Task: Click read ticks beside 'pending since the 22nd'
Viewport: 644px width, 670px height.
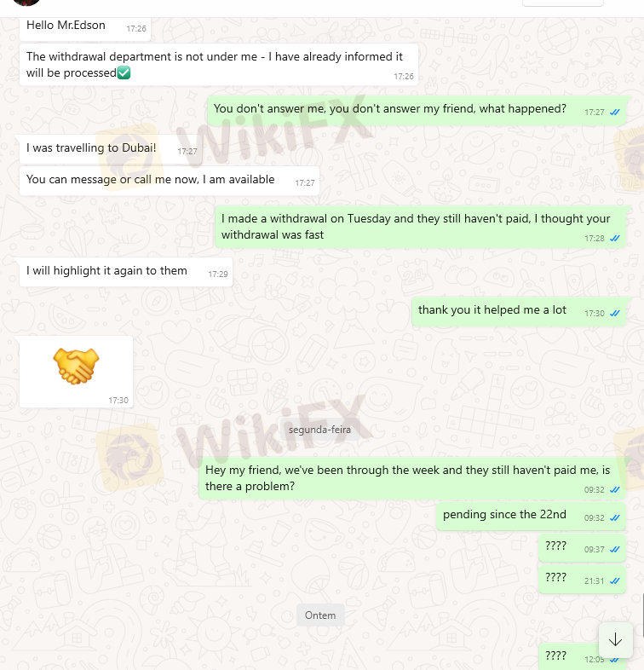Action: 614,518
